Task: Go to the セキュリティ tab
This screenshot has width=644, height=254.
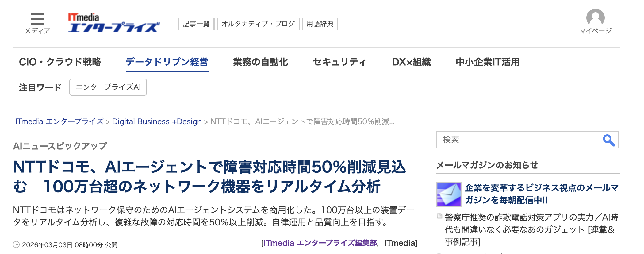Action: [x=340, y=62]
